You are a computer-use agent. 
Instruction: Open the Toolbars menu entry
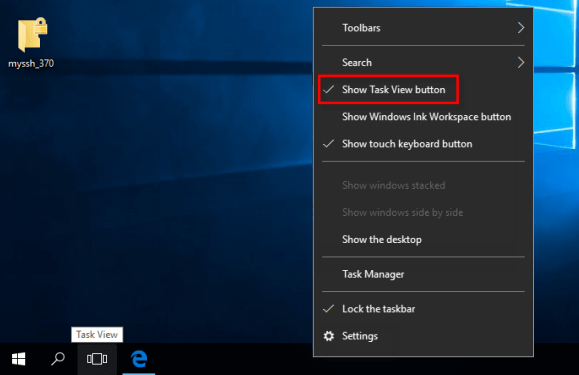[423, 28]
